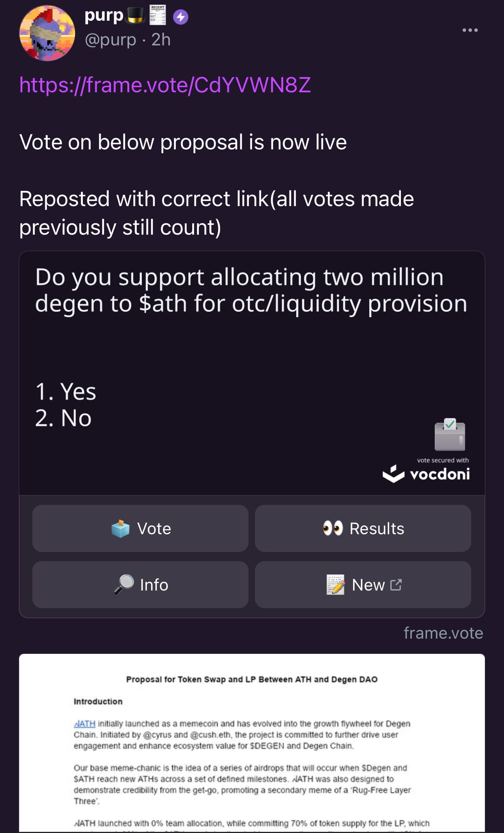The image size is (504, 833).
Task: Tap the ballot box check icon
Action: (x=450, y=434)
